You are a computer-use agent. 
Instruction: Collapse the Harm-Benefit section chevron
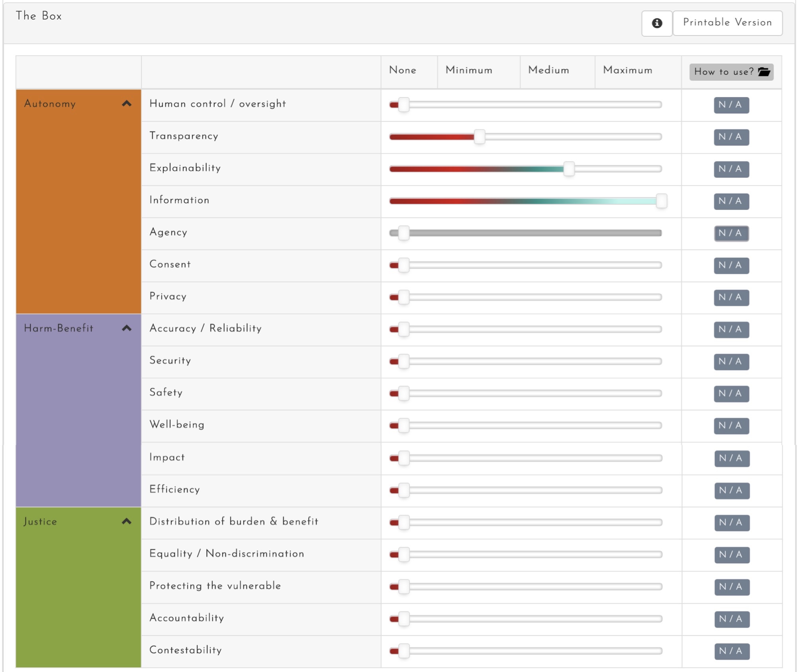pyautogui.click(x=127, y=328)
